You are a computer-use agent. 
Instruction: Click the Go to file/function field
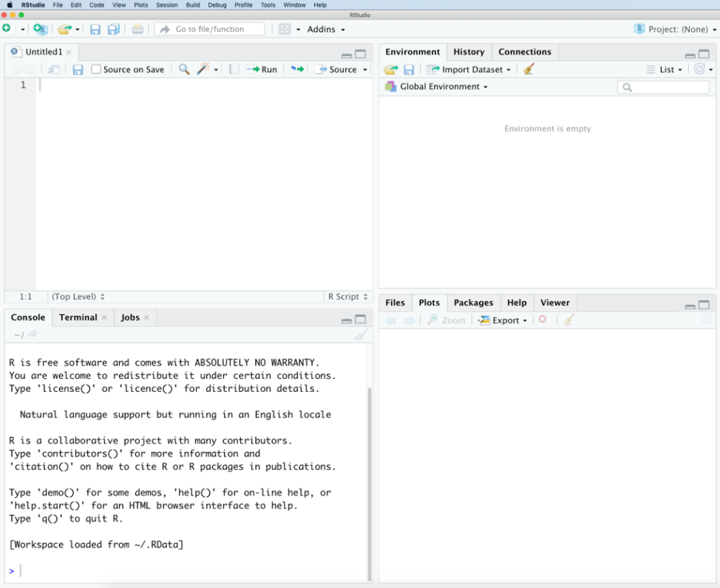pyautogui.click(x=210, y=30)
